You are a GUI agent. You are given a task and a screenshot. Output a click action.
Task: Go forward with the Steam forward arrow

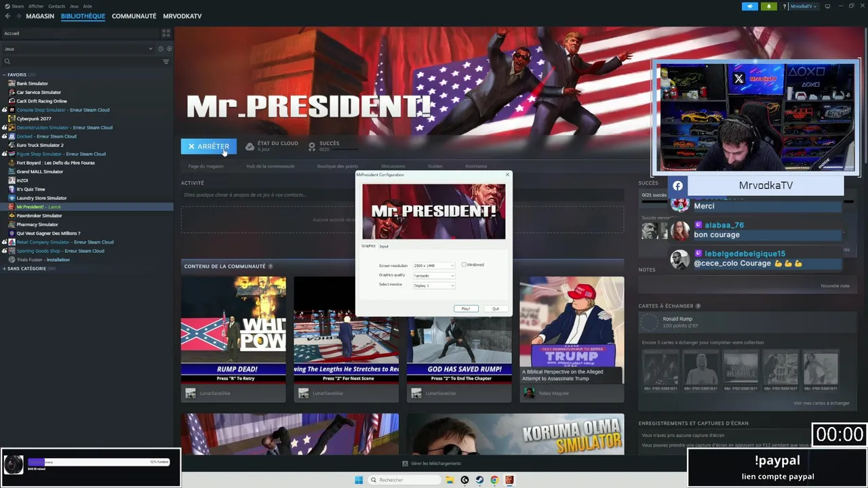tap(18, 16)
